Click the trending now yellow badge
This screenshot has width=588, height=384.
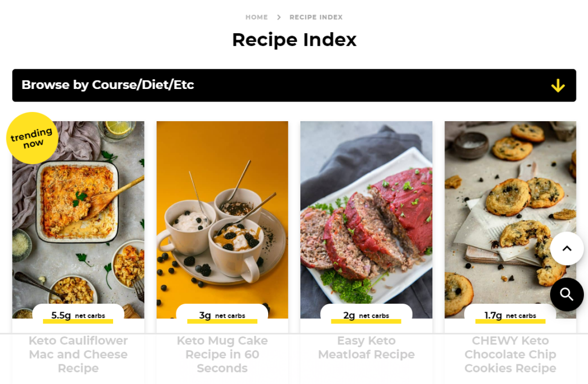[32, 138]
